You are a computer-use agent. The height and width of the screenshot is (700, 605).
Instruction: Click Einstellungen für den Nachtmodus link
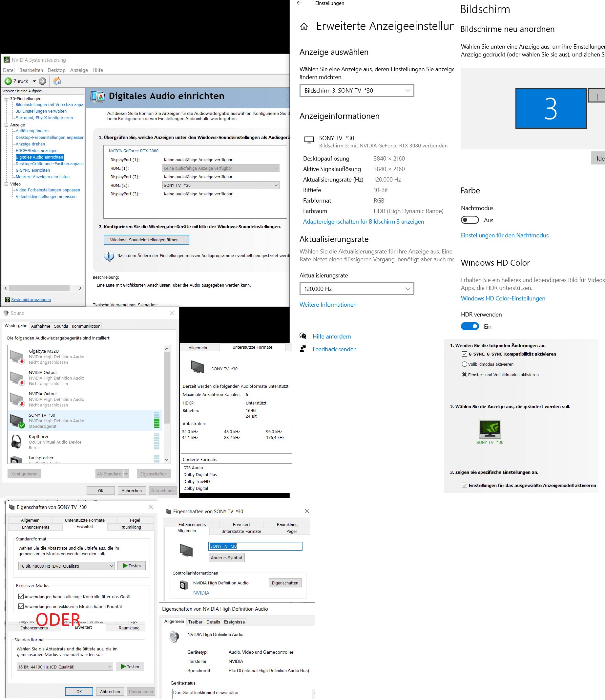pyautogui.click(x=504, y=235)
